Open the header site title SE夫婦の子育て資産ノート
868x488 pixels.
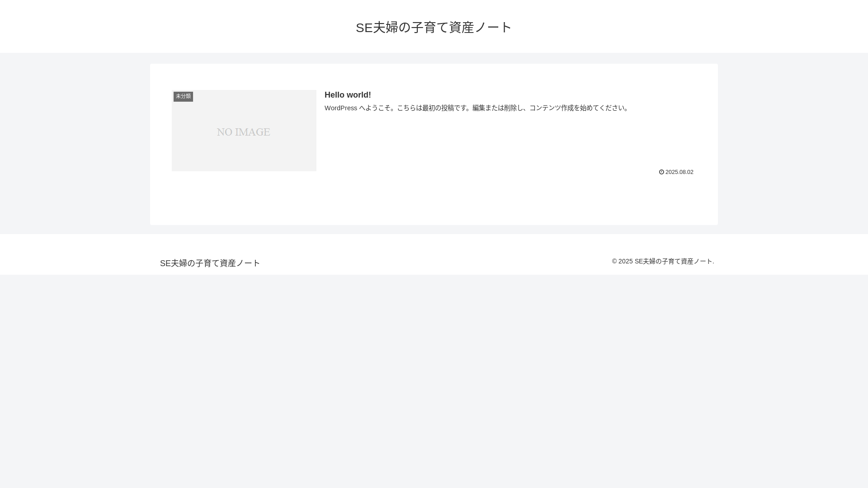click(434, 28)
